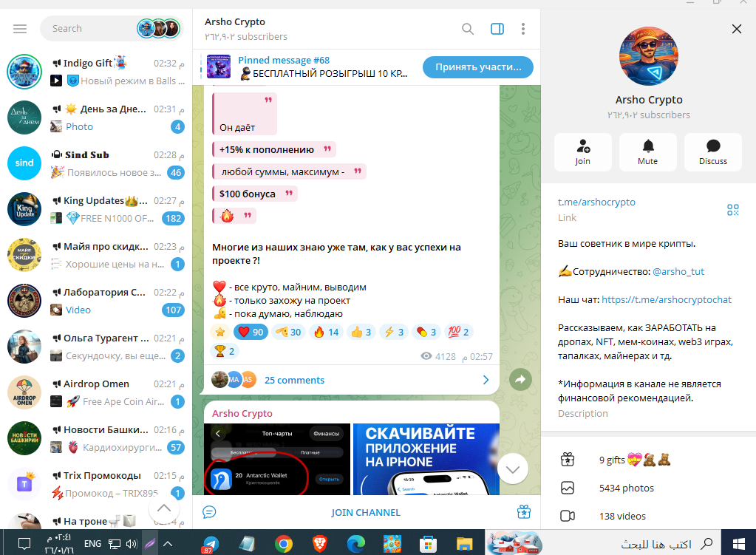Open the Лаборатория chat with Video
756x555 pixels.
[x=96, y=301]
